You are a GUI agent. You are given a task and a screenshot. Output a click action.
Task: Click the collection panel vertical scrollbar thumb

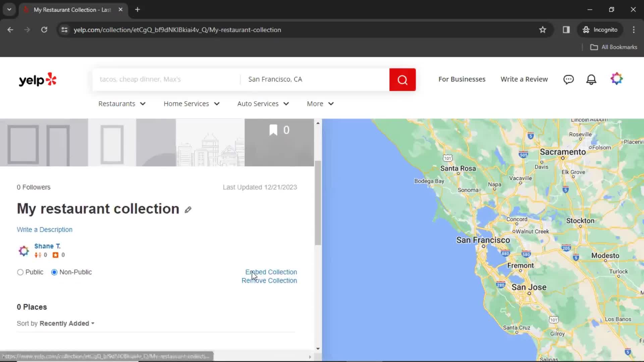pyautogui.click(x=318, y=203)
